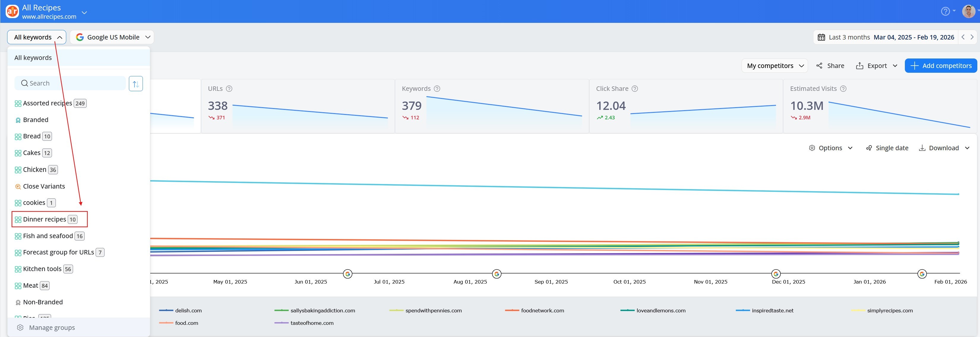Toggle tasteofhome.com legend entry

(x=304, y=323)
